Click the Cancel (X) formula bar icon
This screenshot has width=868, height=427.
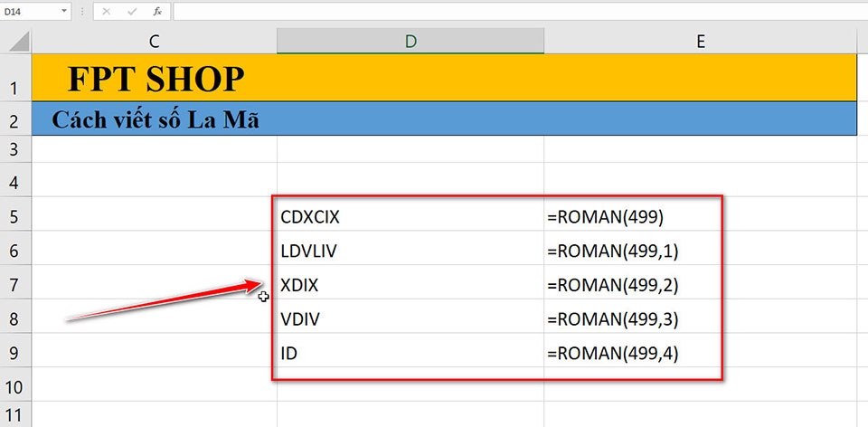pyautogui.click(x=107, y=11)
